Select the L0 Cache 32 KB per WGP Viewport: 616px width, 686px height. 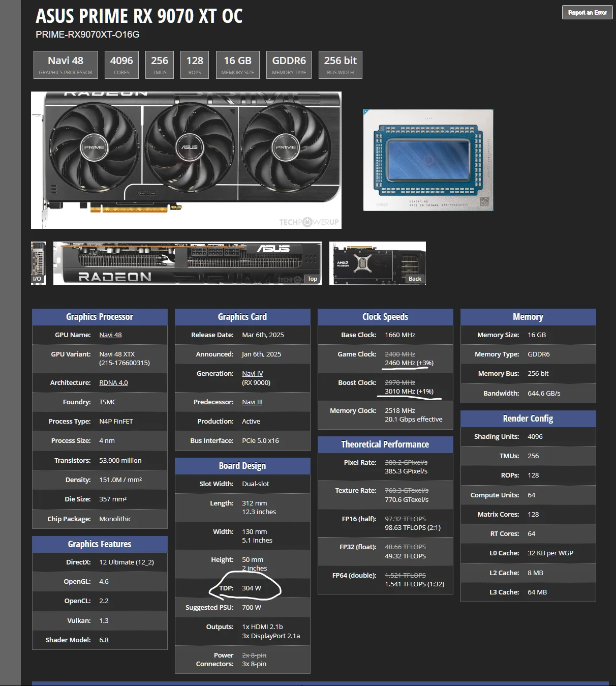[x=550, y=553]
